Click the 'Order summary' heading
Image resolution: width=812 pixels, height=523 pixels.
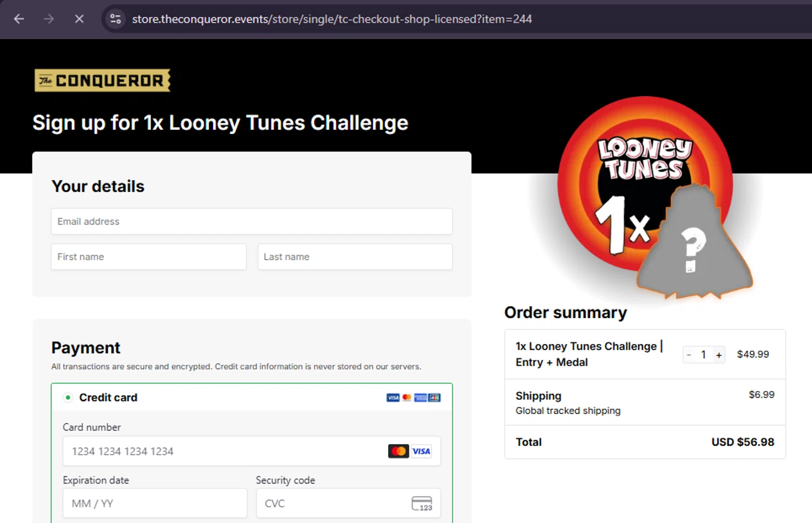[566, 313]
